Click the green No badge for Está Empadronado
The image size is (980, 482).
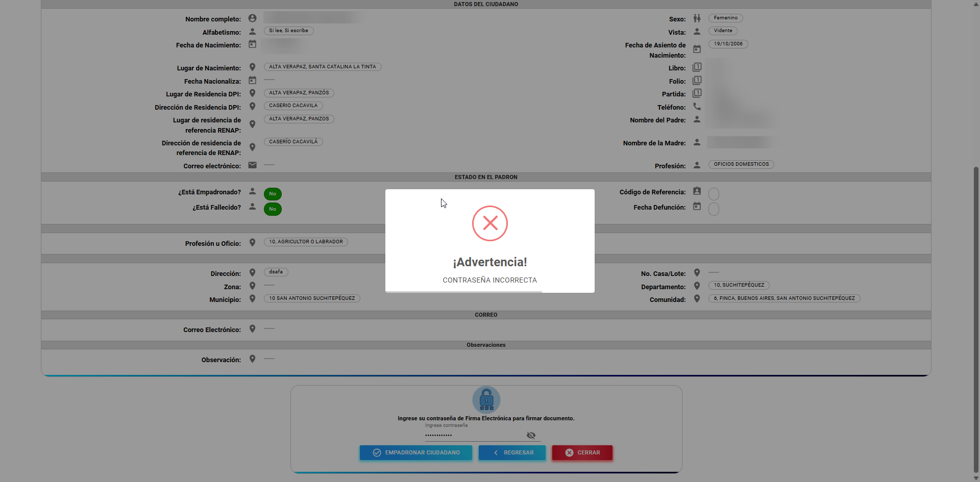click(273, 194)
